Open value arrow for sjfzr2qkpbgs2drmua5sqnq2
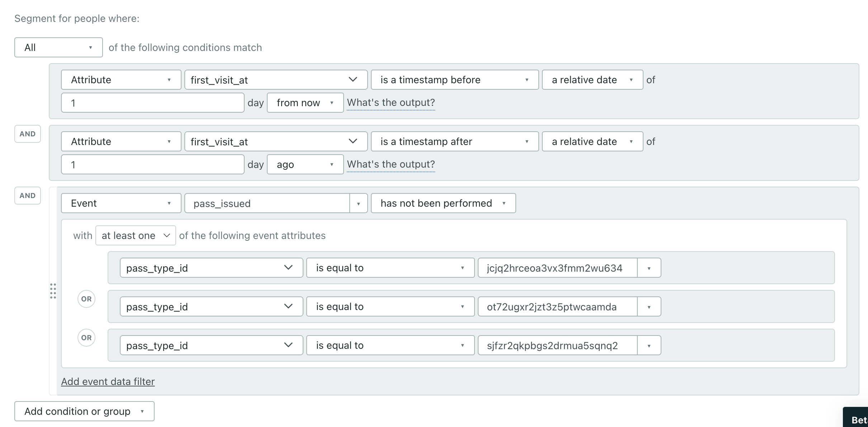The height and width of the screenshot is (427, 868). pos(649,346)
